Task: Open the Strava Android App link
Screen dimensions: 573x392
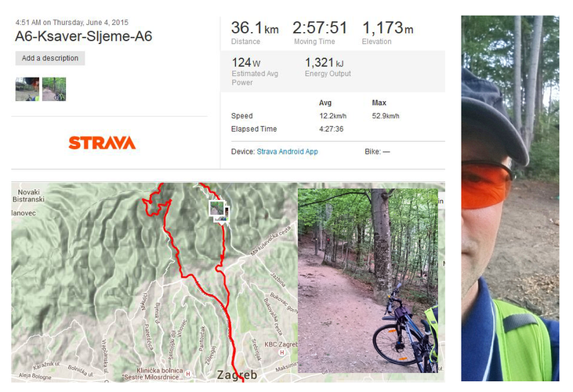Action: coord(287,151)
